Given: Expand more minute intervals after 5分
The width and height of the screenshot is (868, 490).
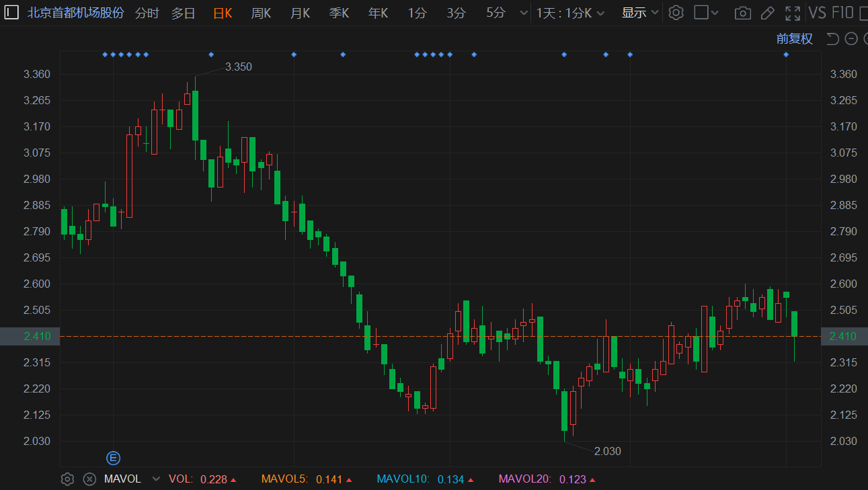Looking at the screenshot, I should pyautogui.click(x=524, y=13).
